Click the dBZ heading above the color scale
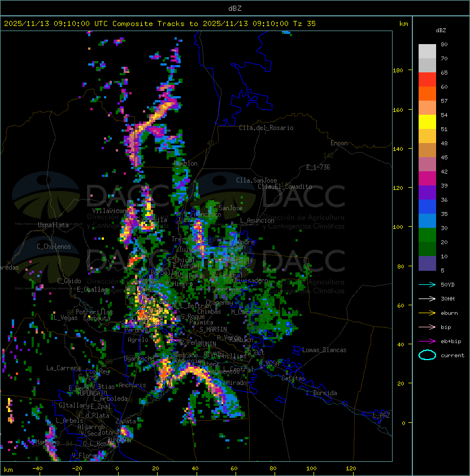Image resolution: width=470 pixels, height=476 pixels. 441,31
